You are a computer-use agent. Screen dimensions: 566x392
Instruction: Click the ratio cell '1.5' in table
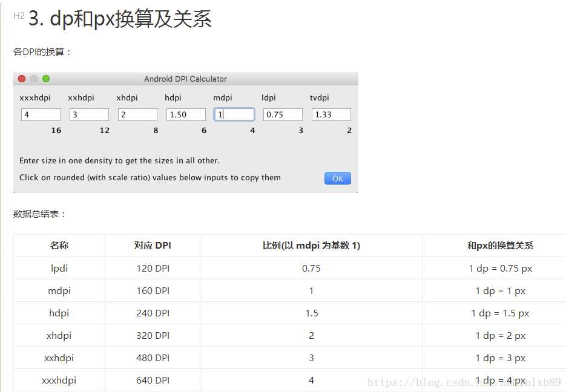312,313
